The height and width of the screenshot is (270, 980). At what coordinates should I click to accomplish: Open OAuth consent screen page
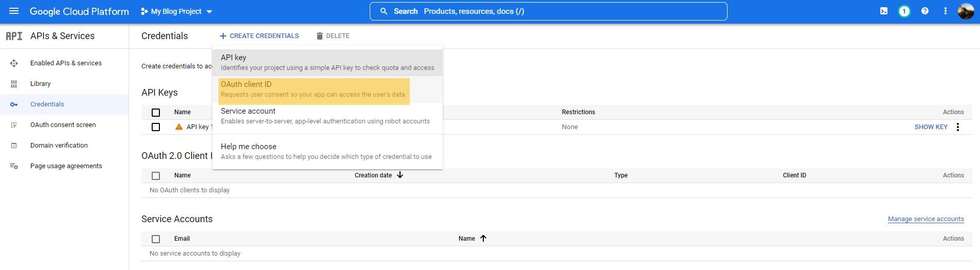click(x=63, y=124)
